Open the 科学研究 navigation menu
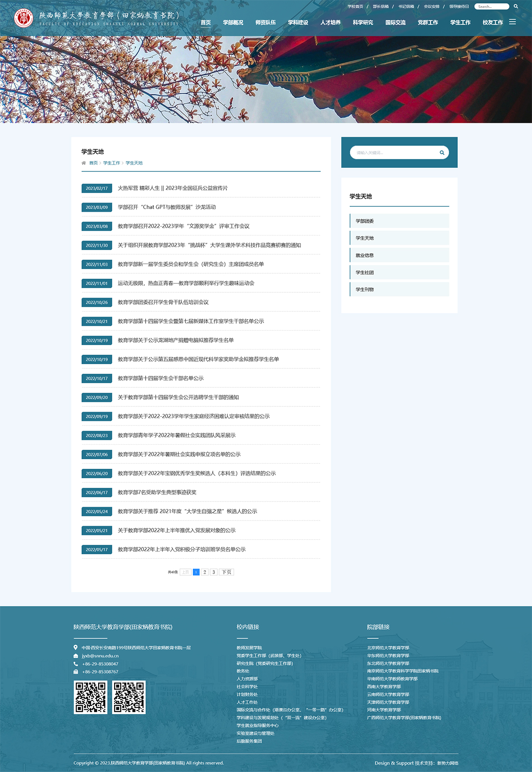532x772 pixels. pos(363,22)
